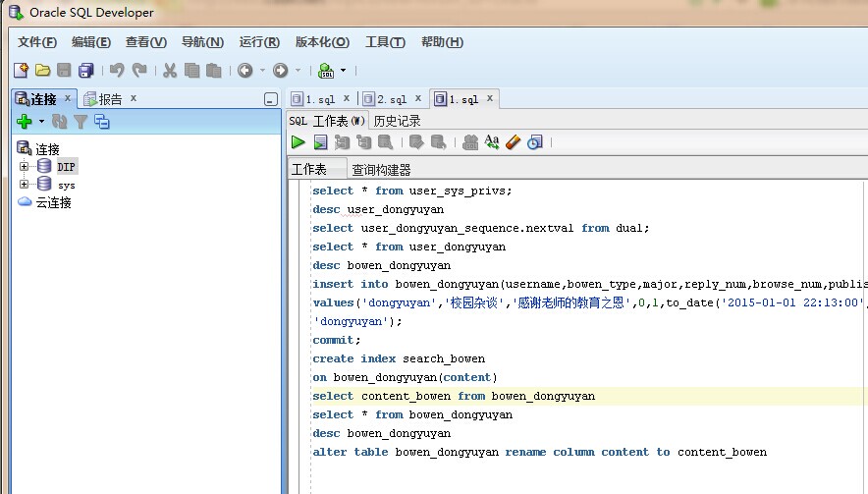Click the Save All icon
868x494 pixels.
(x=86, y=71)
